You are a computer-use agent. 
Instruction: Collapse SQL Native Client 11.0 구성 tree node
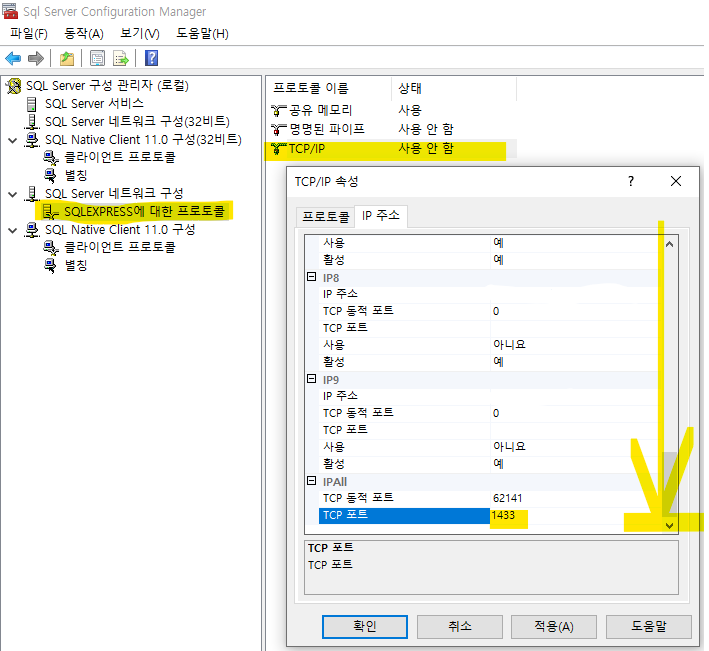pos(13,230)
